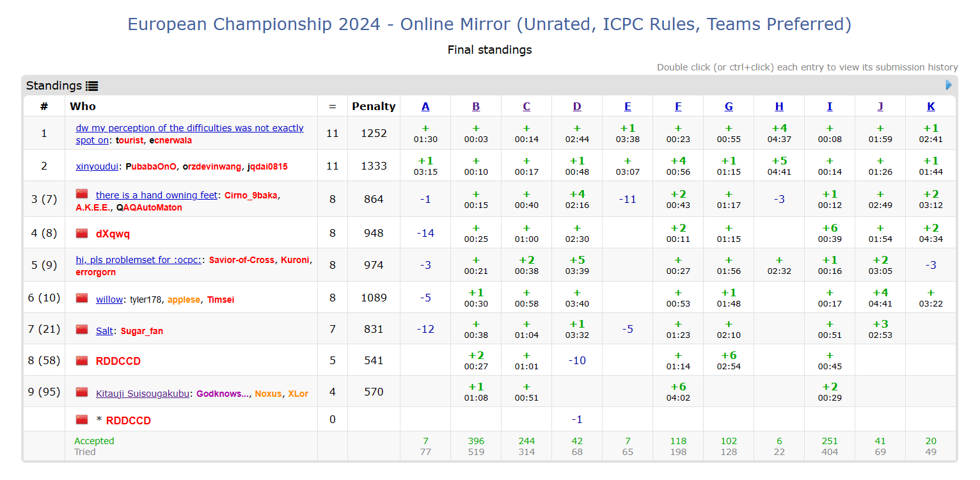Click problem B accepted count 396
This screenshot has height=480, width=980.
(476, 441)
